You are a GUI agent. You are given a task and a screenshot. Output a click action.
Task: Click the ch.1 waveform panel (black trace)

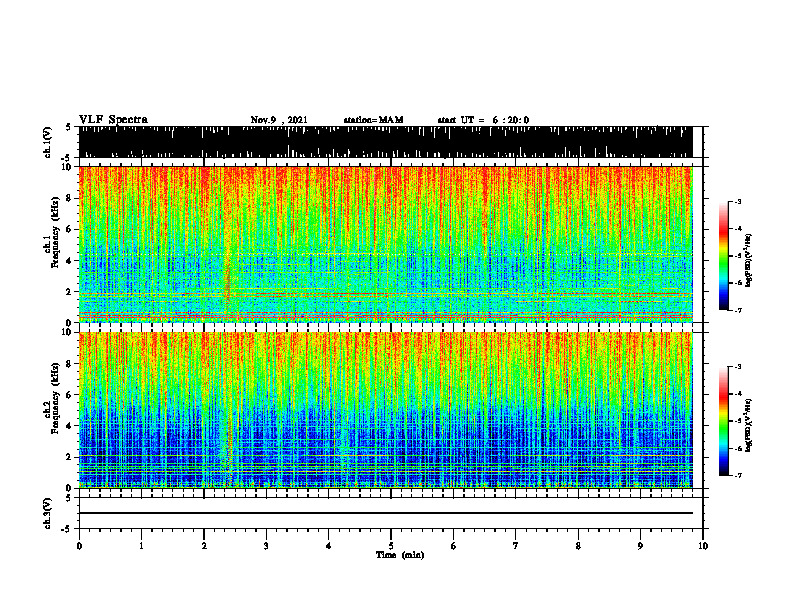(385, 142)
